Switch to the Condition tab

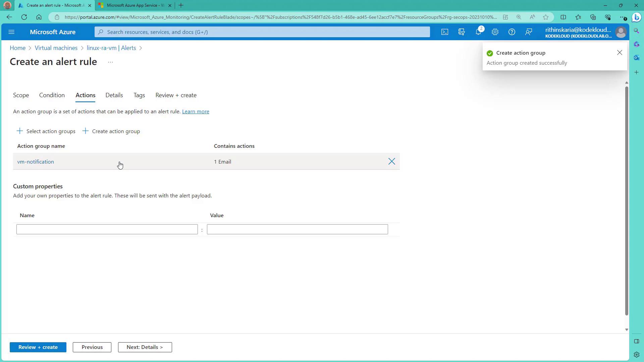tap(52, 95)
